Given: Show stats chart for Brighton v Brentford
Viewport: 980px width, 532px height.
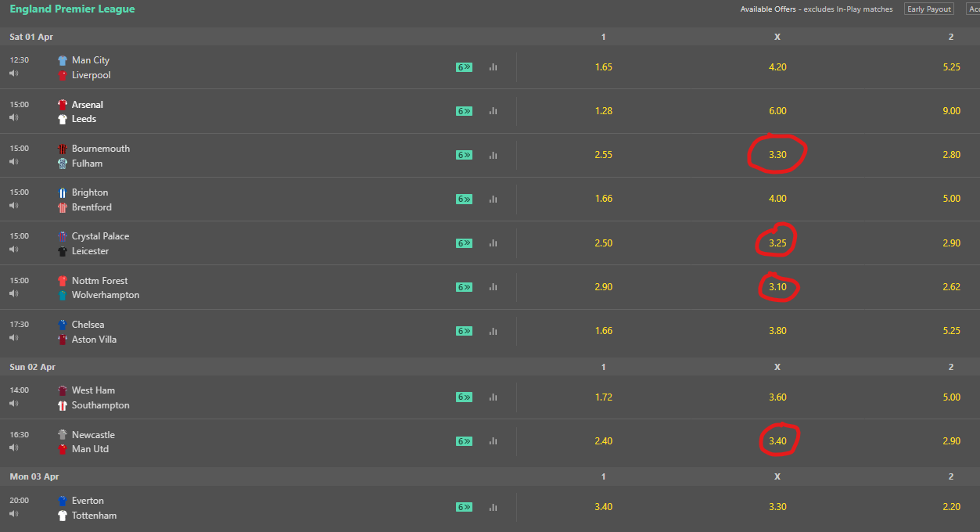Looking at the screenshot, I should coord(493,199).
